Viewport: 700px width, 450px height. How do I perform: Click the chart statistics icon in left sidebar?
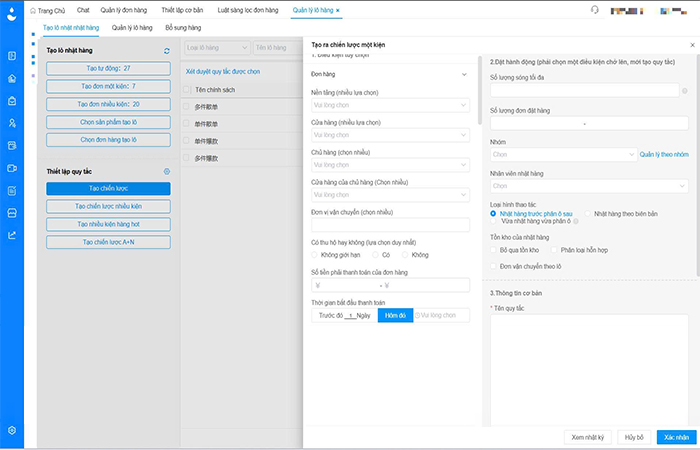[12, 235]
